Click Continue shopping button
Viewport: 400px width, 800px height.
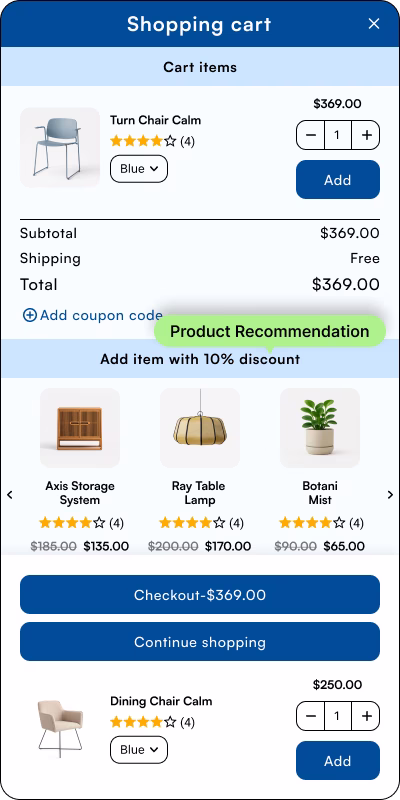[200, 642]
